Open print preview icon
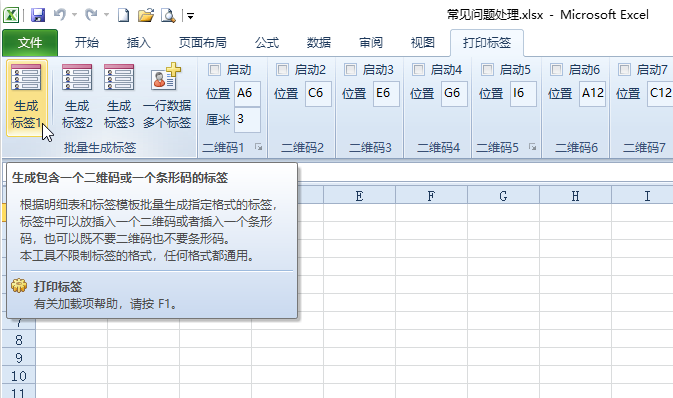Viewport: 673px width, 398px height. click(x=168, y=15)
